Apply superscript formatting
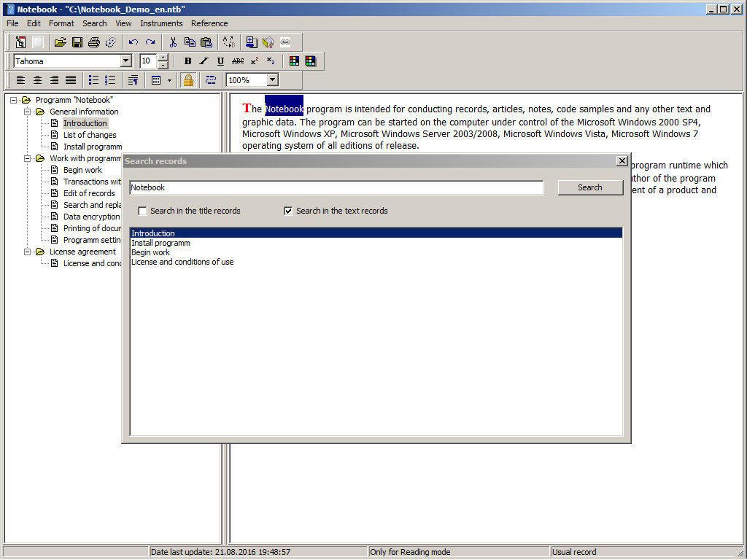Viewport: 747px width, 560px height. [x=255, y=61]
